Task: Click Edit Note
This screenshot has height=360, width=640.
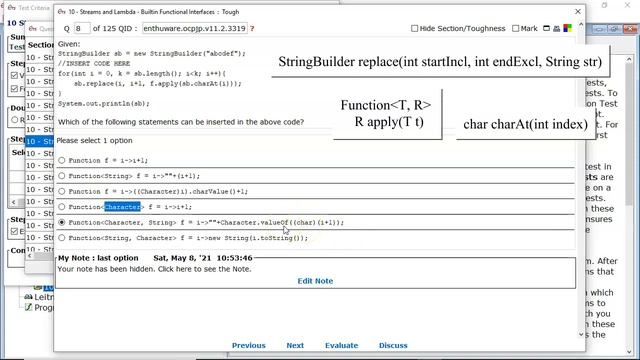Action: pos(315,281)
